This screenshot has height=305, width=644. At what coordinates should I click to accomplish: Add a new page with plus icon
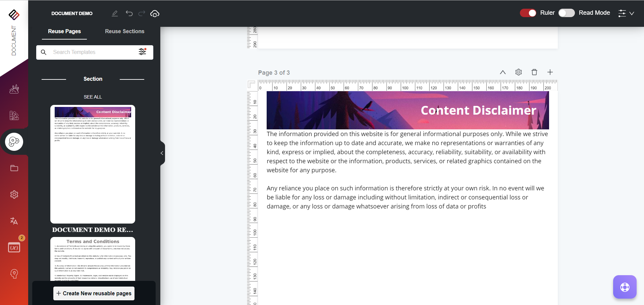coord(550,72)
